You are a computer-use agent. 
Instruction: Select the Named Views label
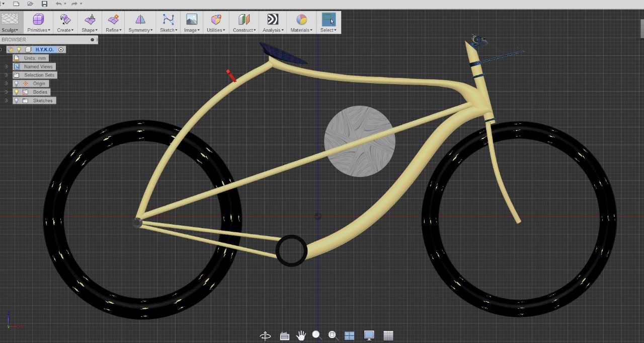[x=38, y=66]
